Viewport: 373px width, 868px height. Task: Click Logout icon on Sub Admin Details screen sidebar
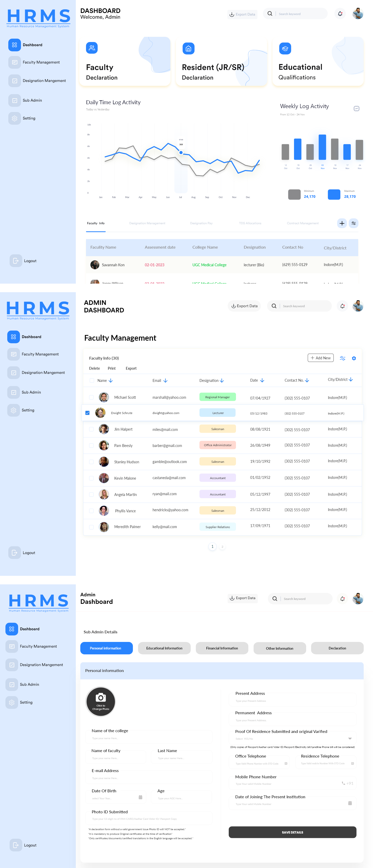click(x=16, y=845)
